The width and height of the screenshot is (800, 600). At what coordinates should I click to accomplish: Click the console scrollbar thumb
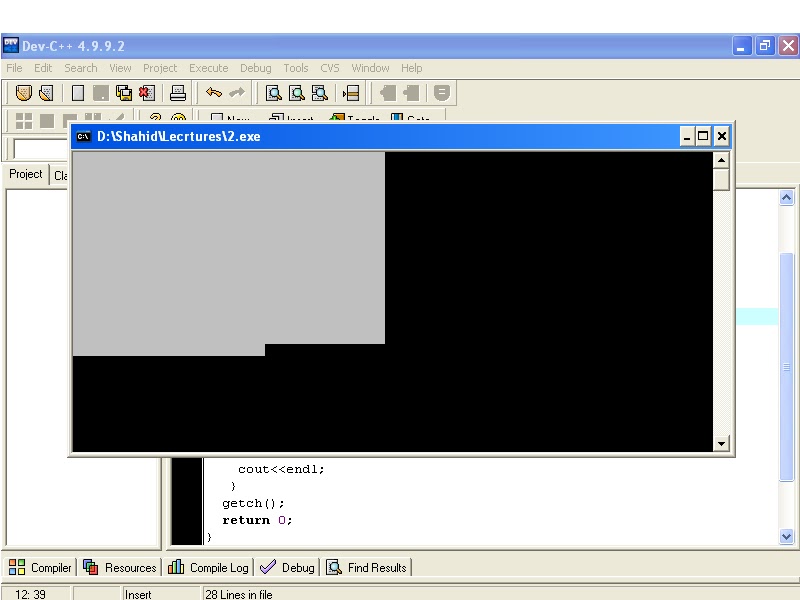pyautogui.click(x=721, y=180)
